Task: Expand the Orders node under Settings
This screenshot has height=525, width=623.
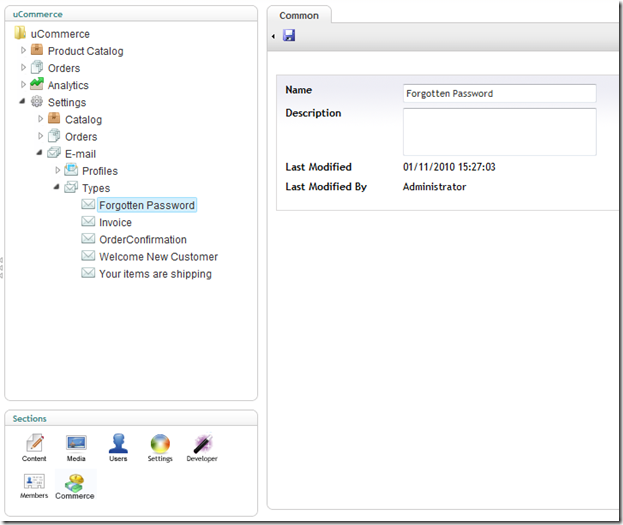Action: click(40, 136)
